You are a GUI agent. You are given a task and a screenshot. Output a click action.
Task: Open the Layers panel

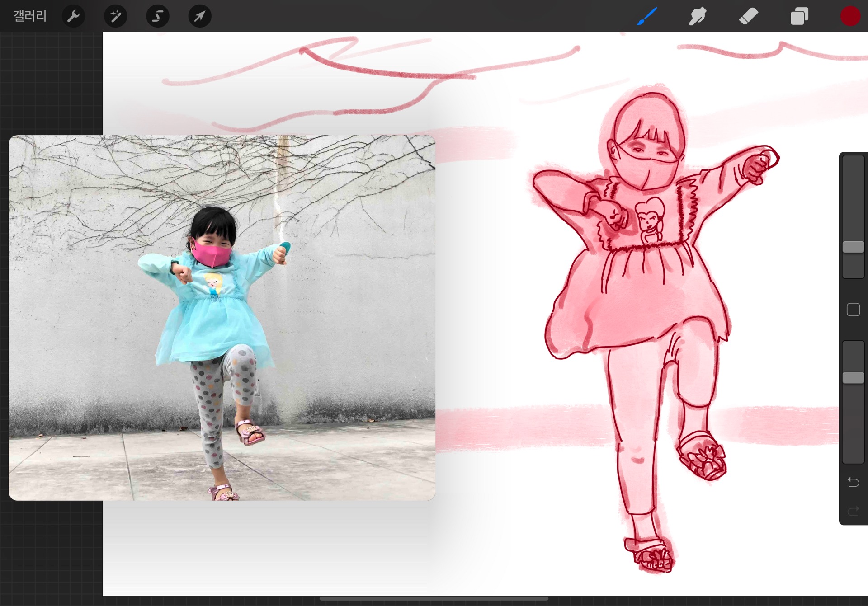(x=799, y=16)
